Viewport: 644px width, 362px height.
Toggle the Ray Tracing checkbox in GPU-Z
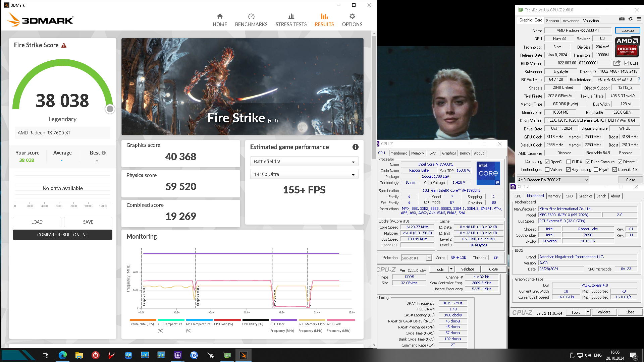point(568,170)
